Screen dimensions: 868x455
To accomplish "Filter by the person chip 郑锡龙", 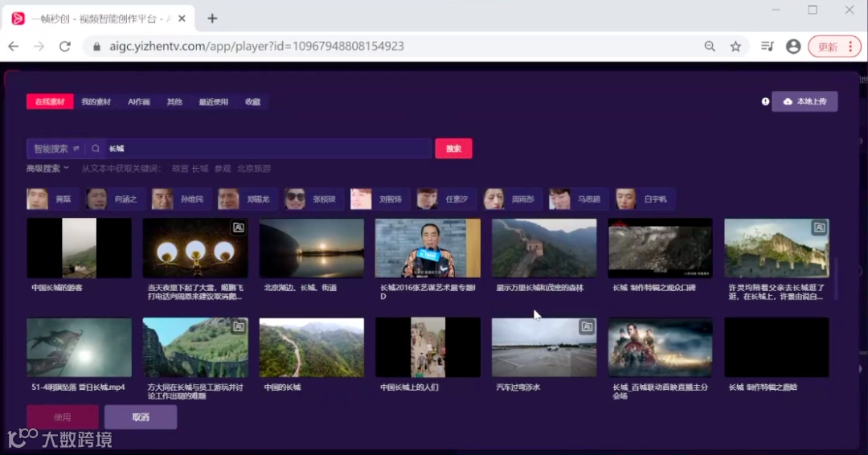I will point(247,199).
